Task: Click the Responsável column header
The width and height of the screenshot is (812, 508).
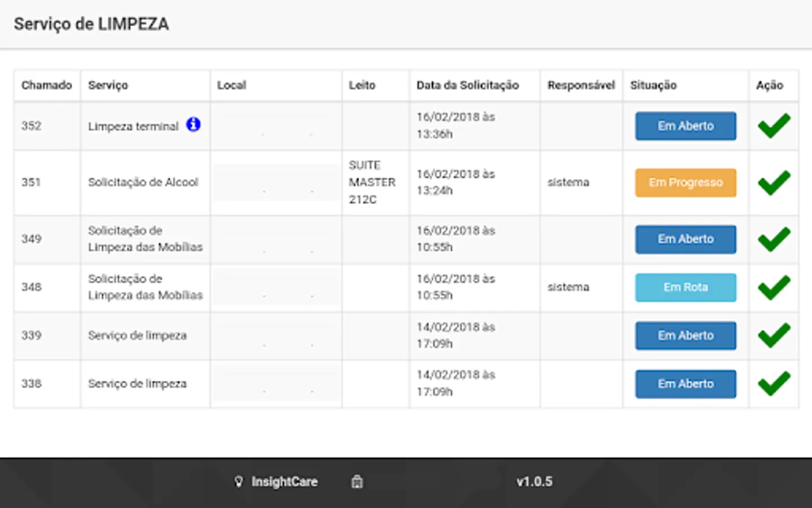Action: click(581, 85)
